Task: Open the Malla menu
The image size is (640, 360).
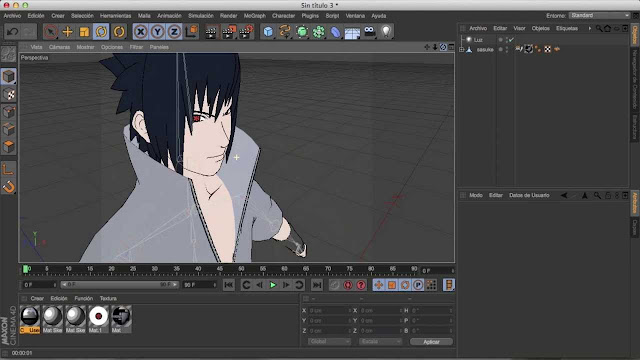Action: coord(144,16)
